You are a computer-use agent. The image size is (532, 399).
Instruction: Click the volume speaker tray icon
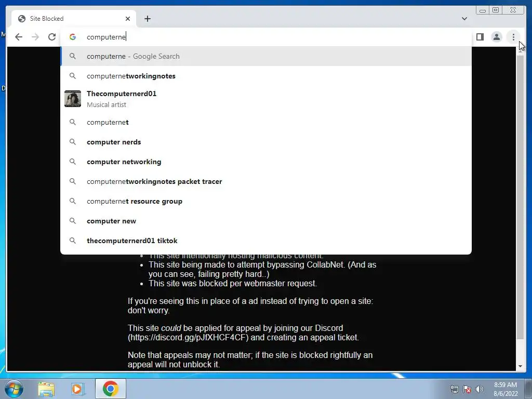(x=480, y=390)
